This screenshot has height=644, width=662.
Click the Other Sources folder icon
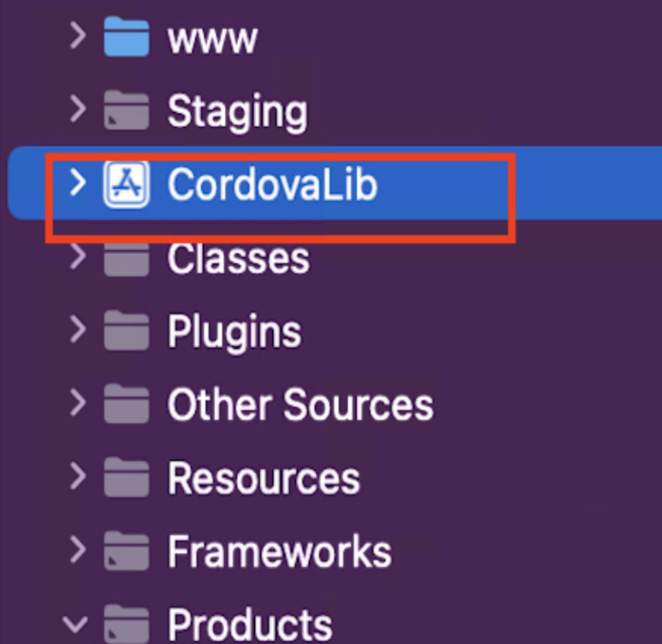tap(127, 404)
